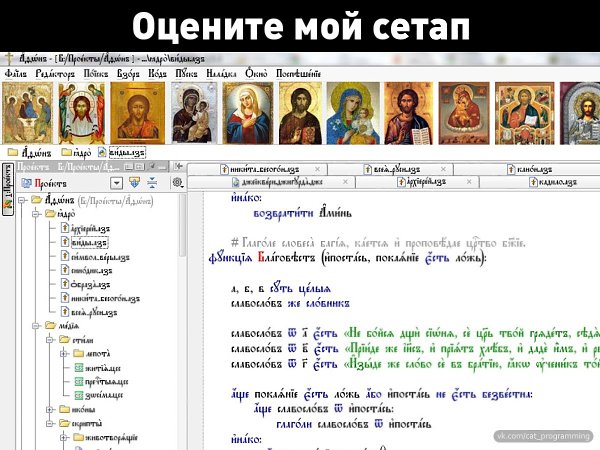Image resolution: width=600 pixels, height=450 pixels.
Task: Click the Christ Pantocrator icon with red book
Action: 408,112
